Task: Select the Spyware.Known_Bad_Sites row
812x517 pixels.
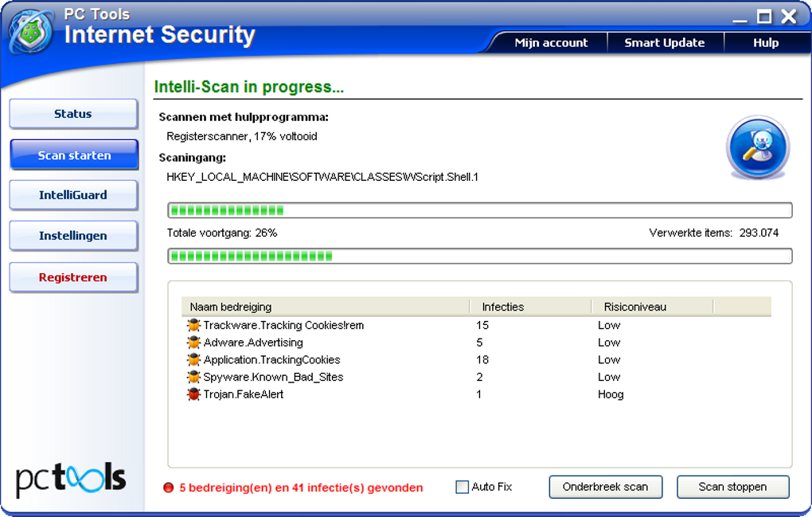Action: point(476,377)
